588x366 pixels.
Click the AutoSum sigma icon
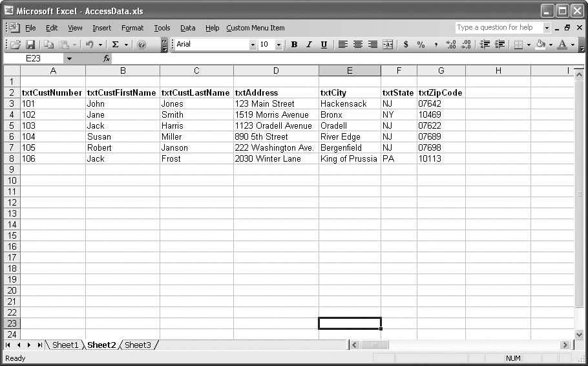point(115,45)
